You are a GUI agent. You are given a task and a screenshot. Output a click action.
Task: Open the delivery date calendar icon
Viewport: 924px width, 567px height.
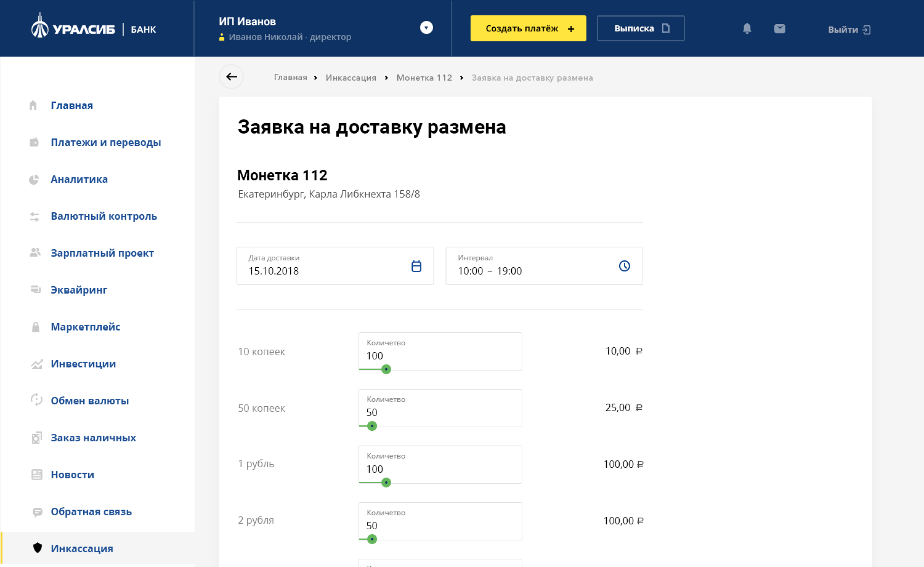click(416, 266)
